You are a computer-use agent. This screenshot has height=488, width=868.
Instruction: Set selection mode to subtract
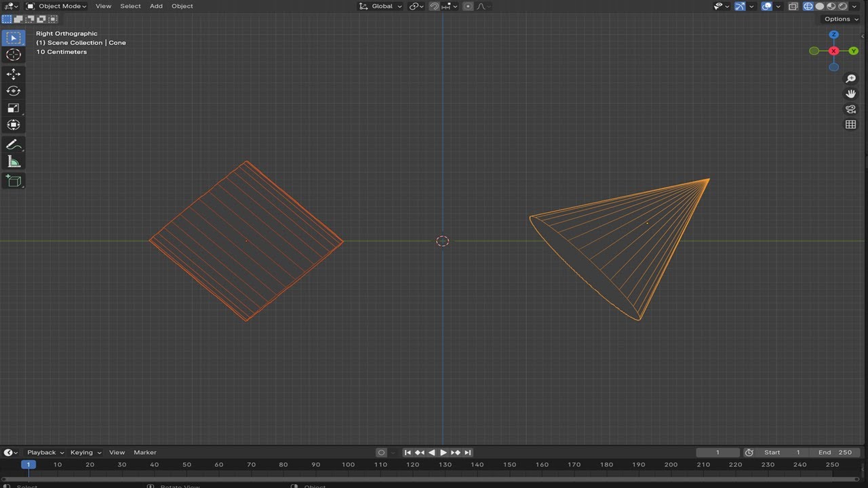click(x=30, y=19)
